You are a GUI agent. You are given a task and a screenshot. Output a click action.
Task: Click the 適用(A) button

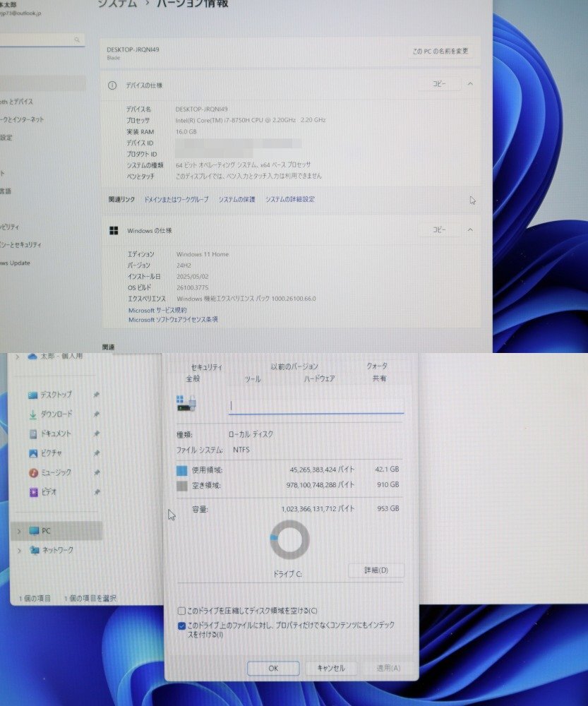tap(388, 668)
